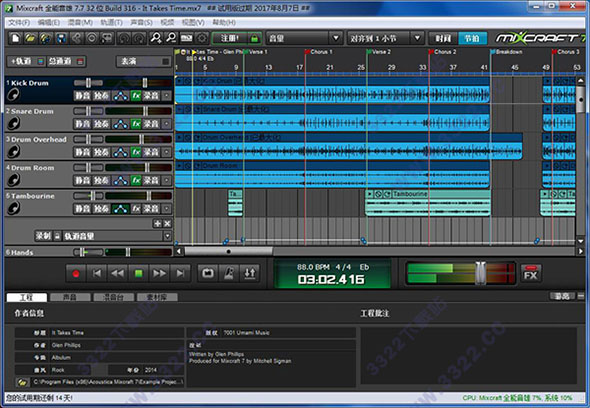Image resolution: width=590 pixels, height=408 pixels.
Task: Arm the Tambourine track for recording
Action: tap(151, 209)
